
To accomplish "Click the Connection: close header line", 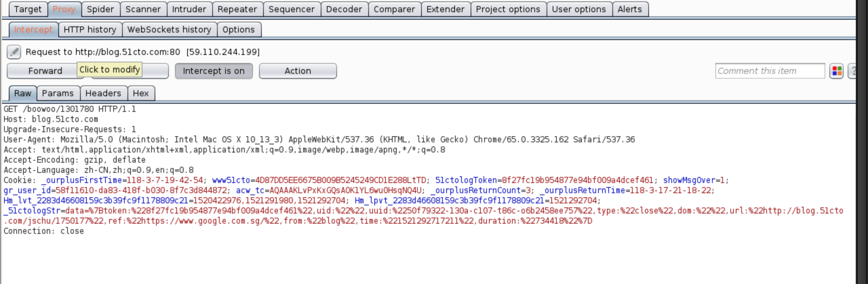I will pyautogui.click(x=44, y=231).
